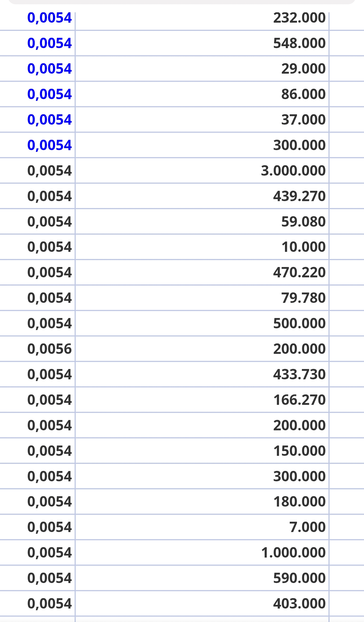Click the blue 0,0054 price beside 300.000

(49, 145)
